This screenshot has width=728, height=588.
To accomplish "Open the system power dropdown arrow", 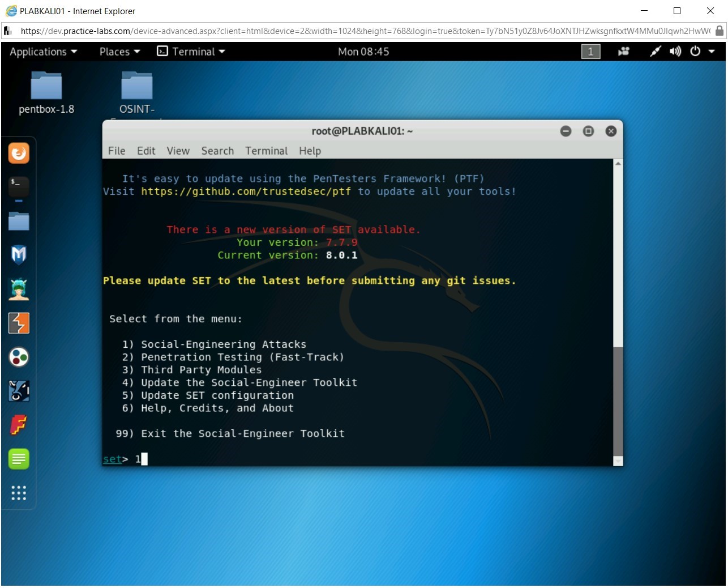I will [712, 52].
